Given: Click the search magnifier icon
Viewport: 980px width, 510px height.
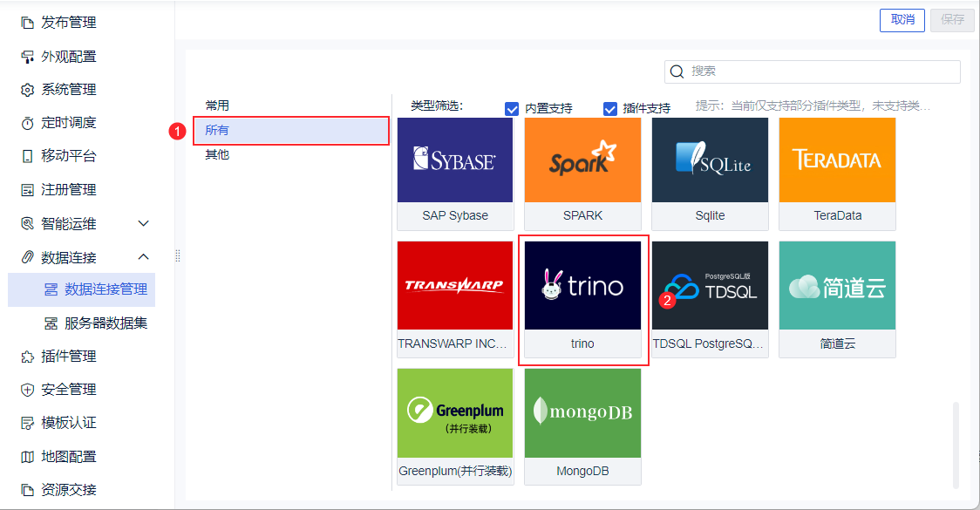Looking at the screenshot, I should (677, 71).
